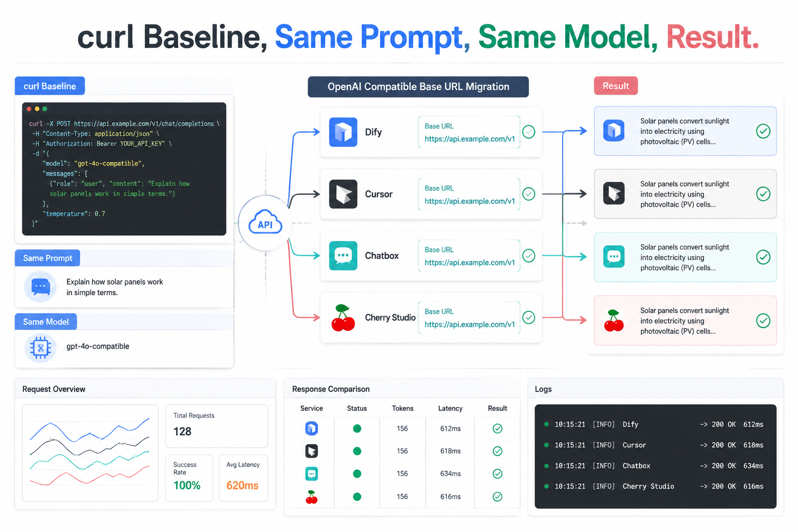Click the green dot in the terminal title bar
Screen dimensions: 798x532
45,109
